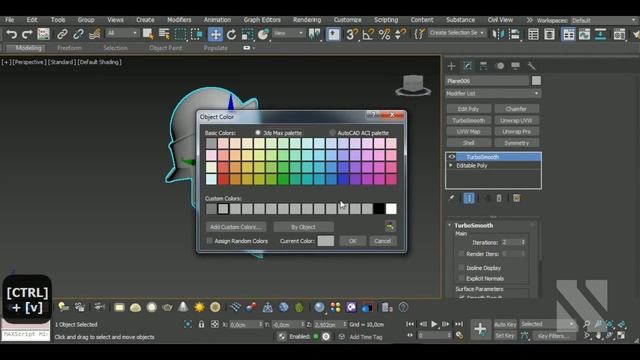Click the Symmetry modifier button
Viewport: 640px width, 360px height.
[516, 143]
